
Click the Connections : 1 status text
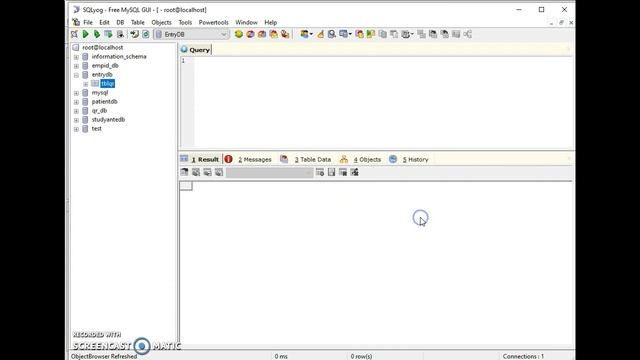pos(523,356)
